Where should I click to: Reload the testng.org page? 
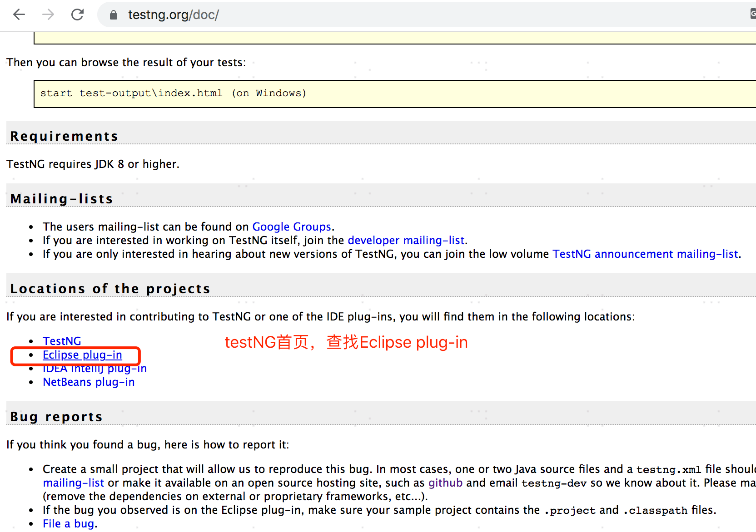click(78, 15)
